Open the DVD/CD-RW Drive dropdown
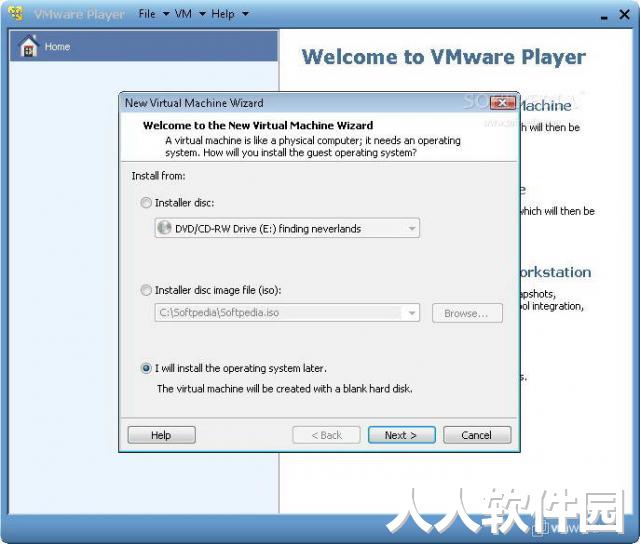Image resolution: width=640 pixels, height=544 pixels. (287, 228)
